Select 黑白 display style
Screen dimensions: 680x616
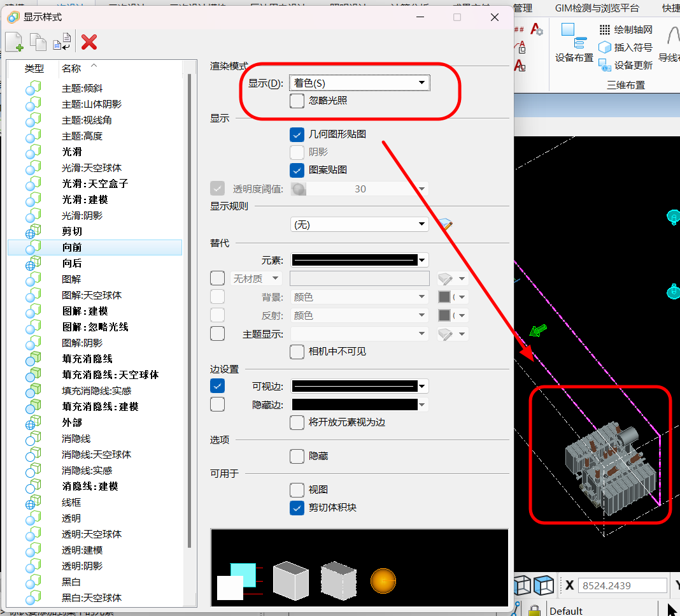[x=71, y=582]
